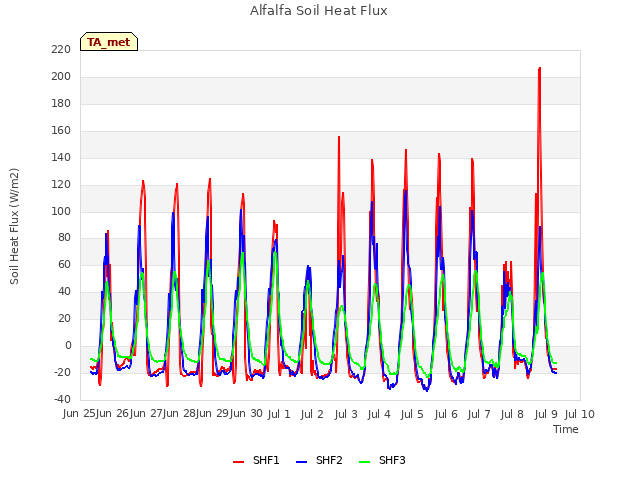Click the Jul 9 x-axis tick label

point(546,414)
